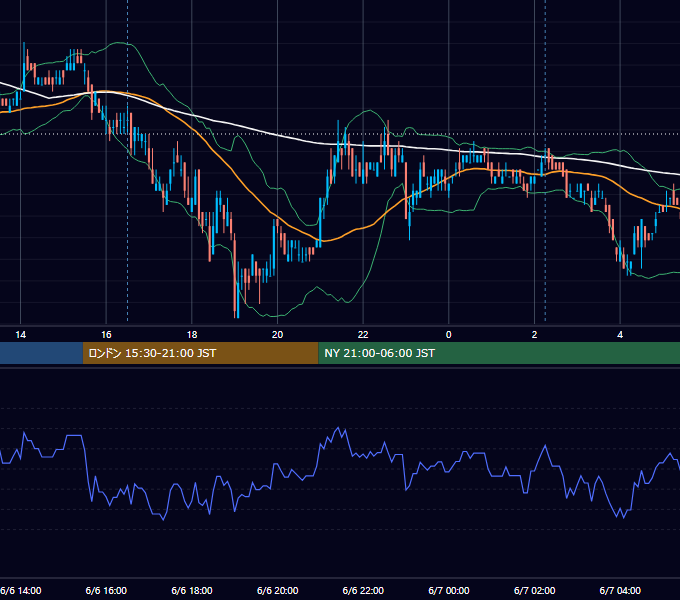Screen dimensions: 680x600
Task: Click the 14 hour label on price chart
Action: [20, 335]
